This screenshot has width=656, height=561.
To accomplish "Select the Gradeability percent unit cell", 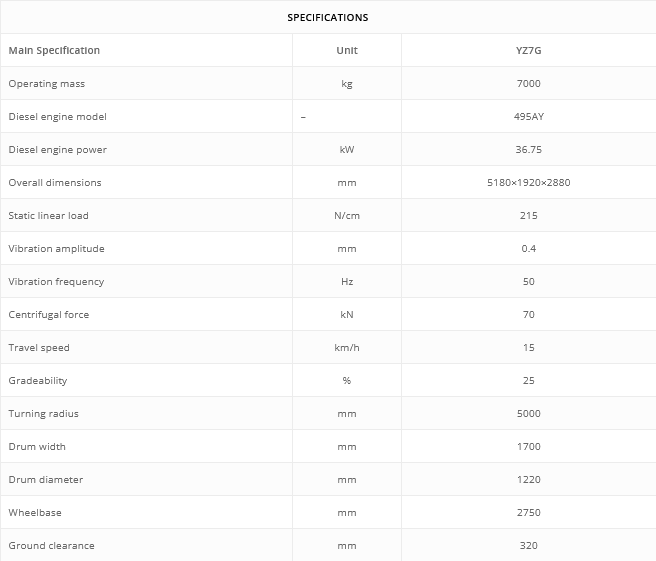I will [347, 381].
